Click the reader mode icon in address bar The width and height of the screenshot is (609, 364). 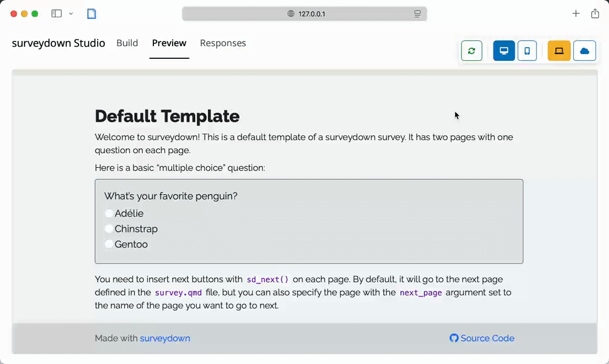tap(417, 14)
